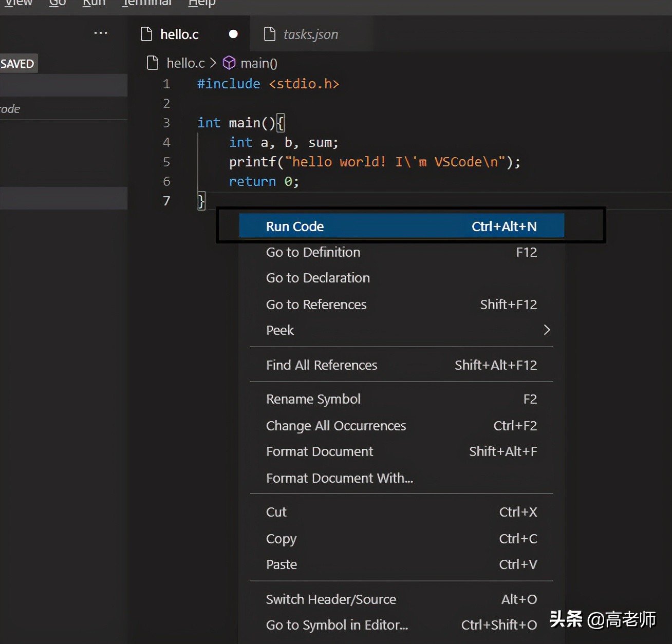Select Run Code in the context menu

401,226
